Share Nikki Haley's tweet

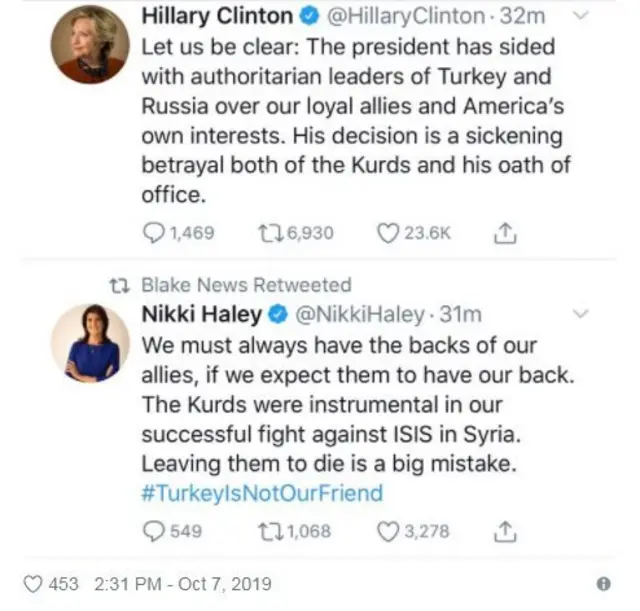505,531
